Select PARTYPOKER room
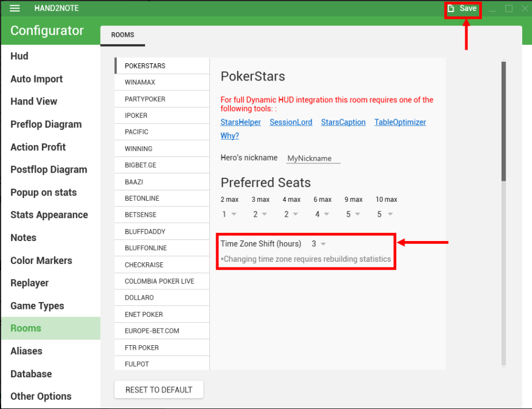The image size is (532, 409). click(162, 99)
